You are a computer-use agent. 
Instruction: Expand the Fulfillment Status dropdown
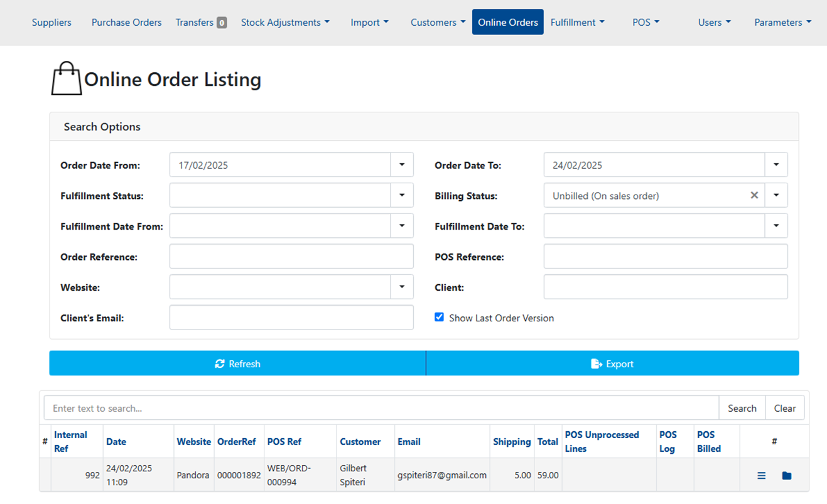[x=402, y=195]
